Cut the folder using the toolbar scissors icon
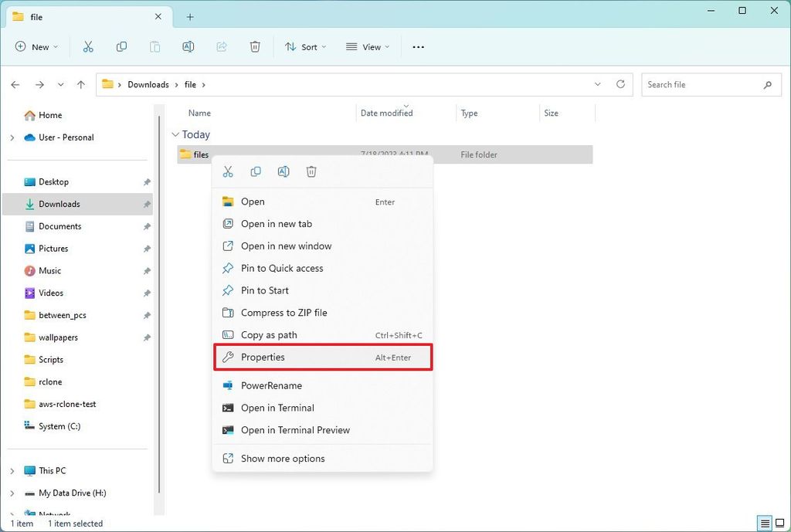 pos(88,46)
